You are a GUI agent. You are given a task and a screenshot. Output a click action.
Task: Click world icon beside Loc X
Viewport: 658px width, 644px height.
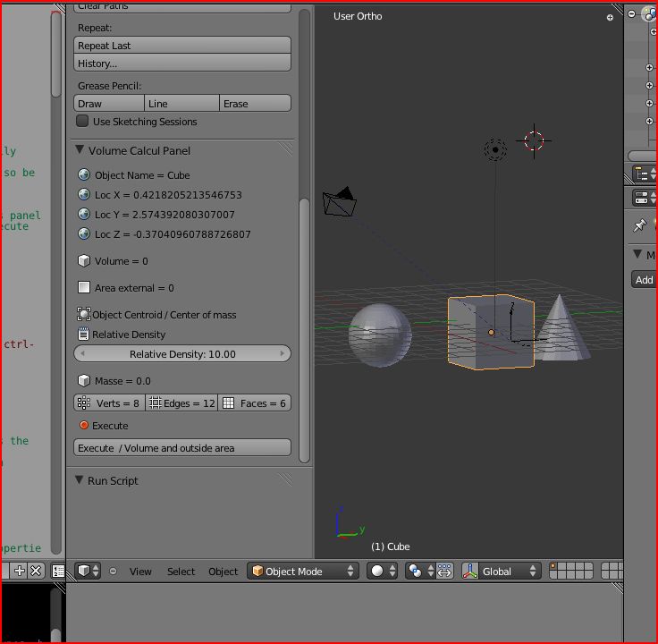pyautogui.click(x=84, y=194)
